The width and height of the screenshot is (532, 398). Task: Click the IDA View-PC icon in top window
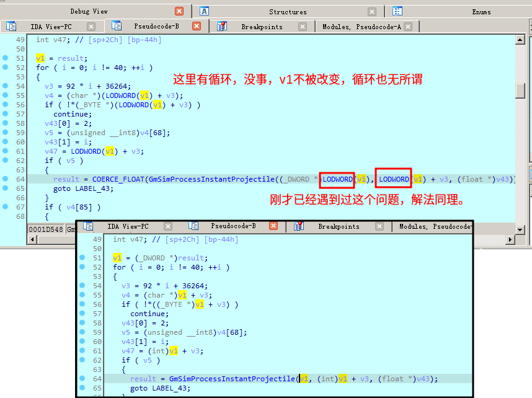click(x=11, y=26)
